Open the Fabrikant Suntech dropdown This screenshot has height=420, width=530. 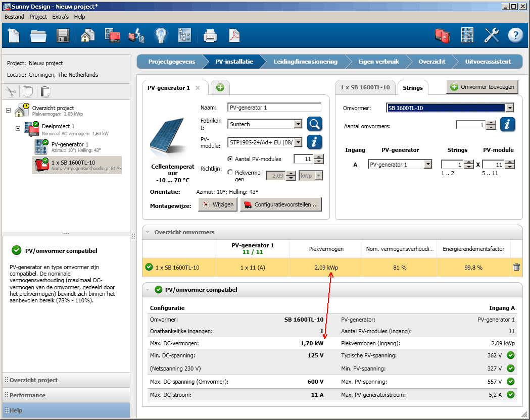[x=298, y=124]
